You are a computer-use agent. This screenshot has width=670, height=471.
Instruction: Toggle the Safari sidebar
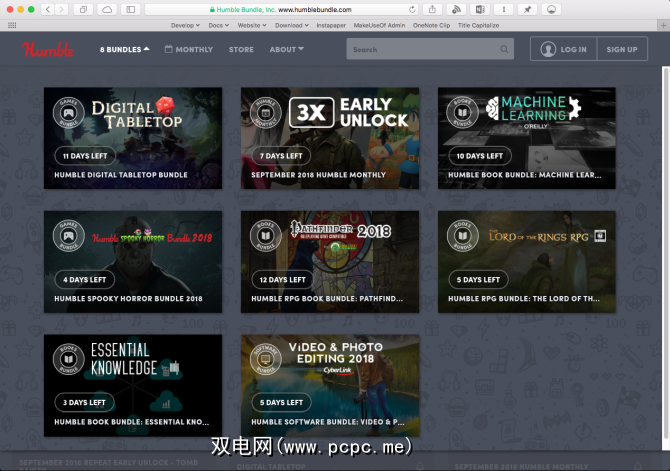(x=131, y=9)
